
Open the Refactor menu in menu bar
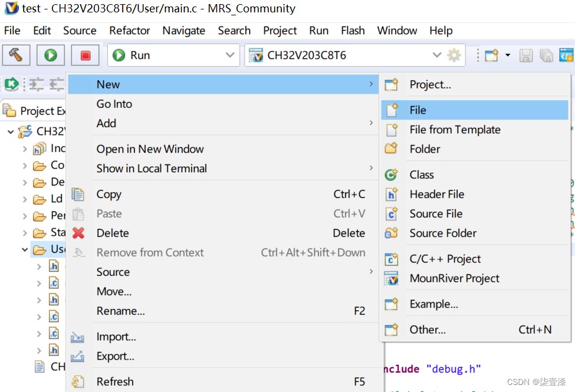pos(129,31)
